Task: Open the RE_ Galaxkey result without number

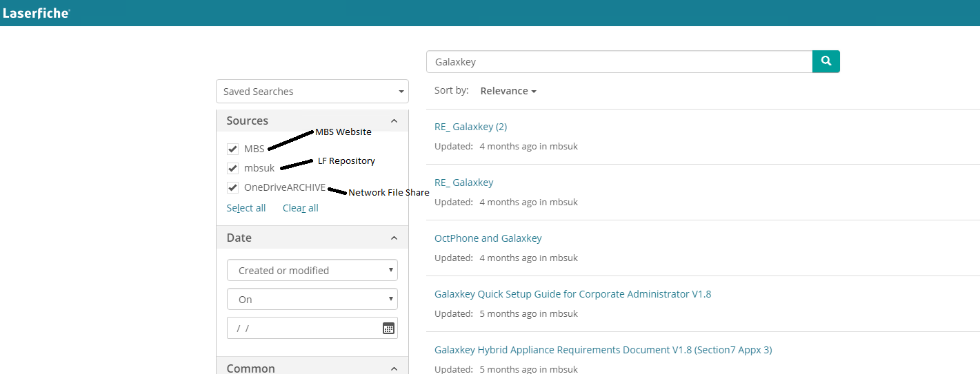Action: [464, 183]
